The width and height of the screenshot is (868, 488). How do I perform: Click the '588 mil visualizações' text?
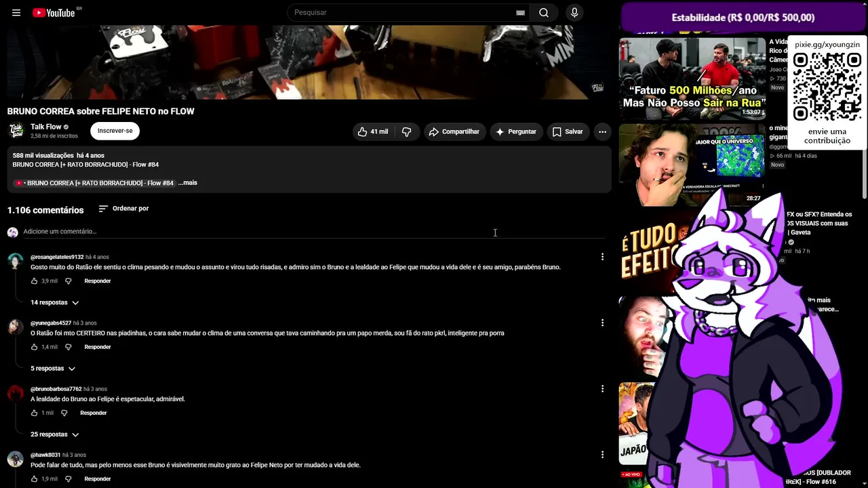tap(43, 156)
